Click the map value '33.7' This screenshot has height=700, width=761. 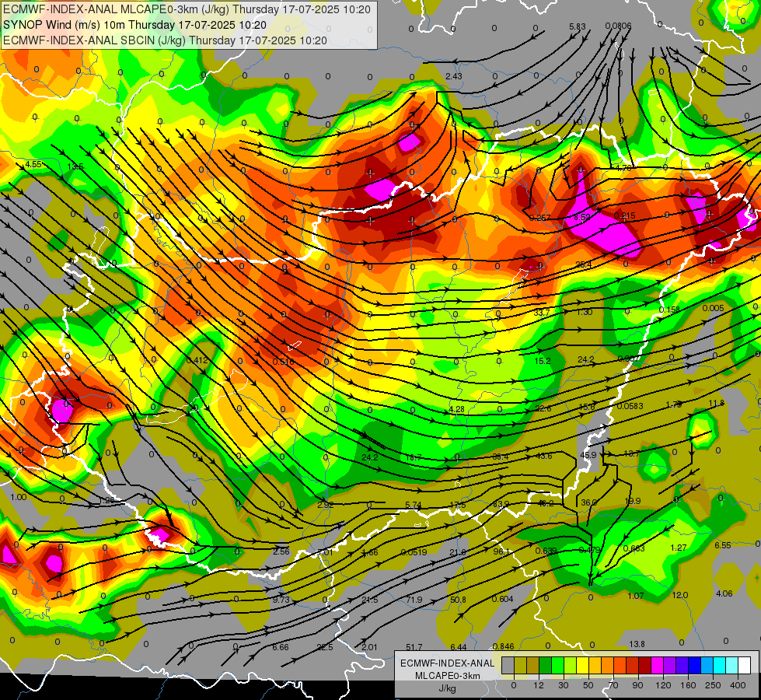pyautogui.click(x=542, y=313)
